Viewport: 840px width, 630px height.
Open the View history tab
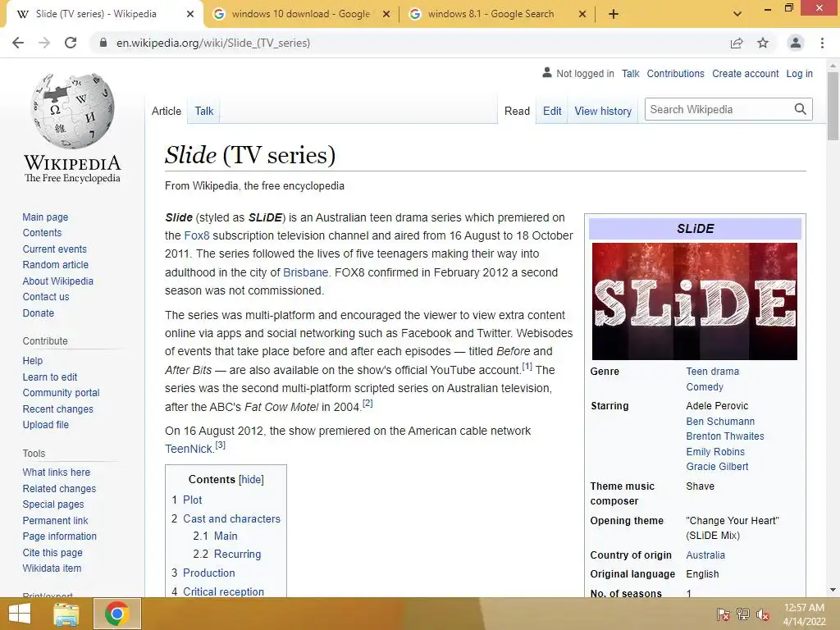pyautogui.click(x=603, y=111)
